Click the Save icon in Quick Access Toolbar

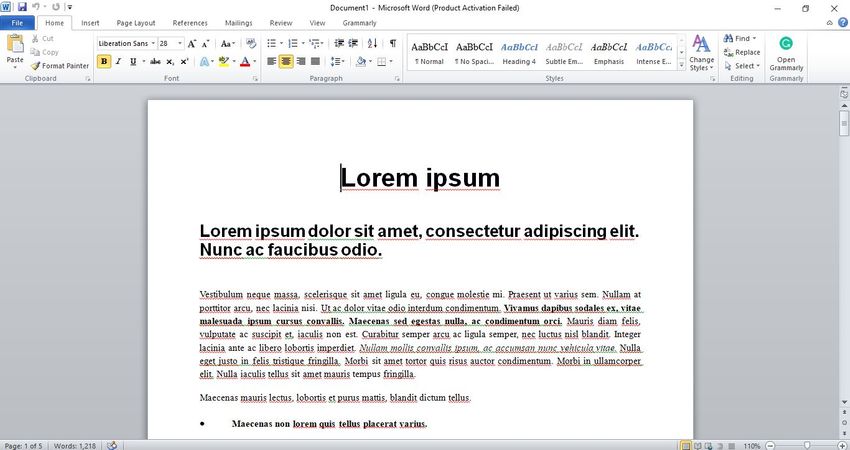click(21, 7)
